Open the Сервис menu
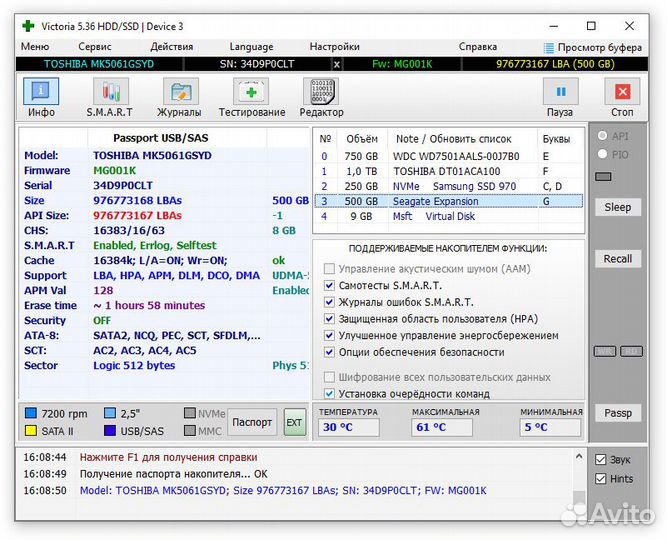This screenshot has height=540, width=667. 94,46
